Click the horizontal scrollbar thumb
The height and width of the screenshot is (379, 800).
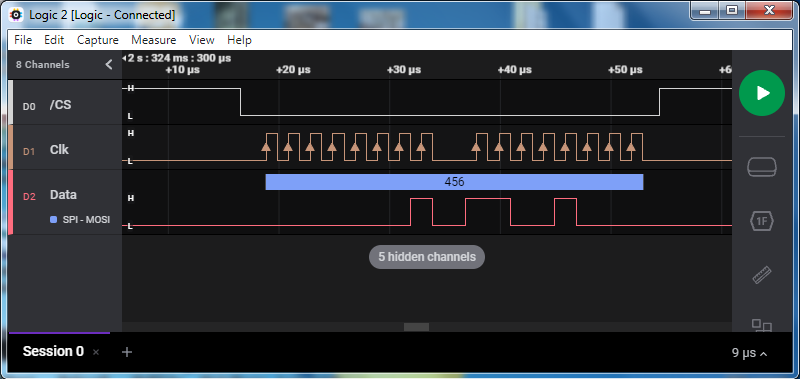(x=416, y=327)
